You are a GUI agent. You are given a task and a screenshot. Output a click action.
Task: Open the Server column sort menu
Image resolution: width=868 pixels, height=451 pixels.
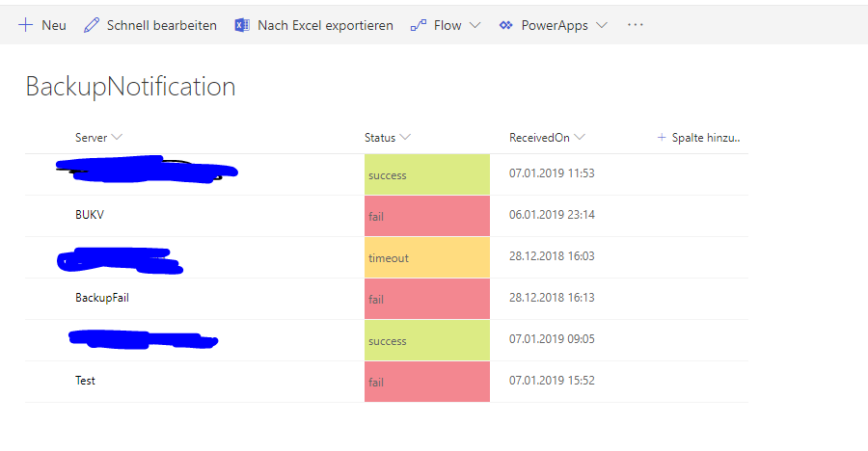118,138
